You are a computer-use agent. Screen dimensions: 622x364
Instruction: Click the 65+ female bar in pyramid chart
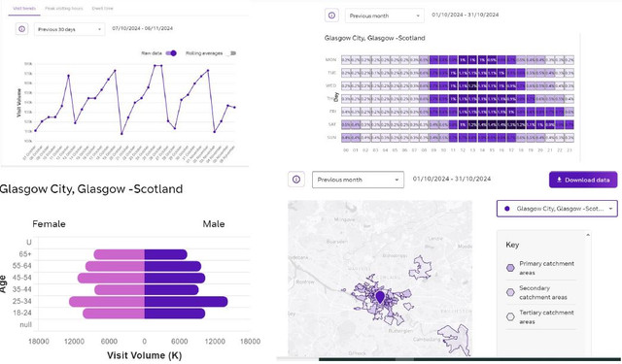pyautogui.click(x=119, y=254)
